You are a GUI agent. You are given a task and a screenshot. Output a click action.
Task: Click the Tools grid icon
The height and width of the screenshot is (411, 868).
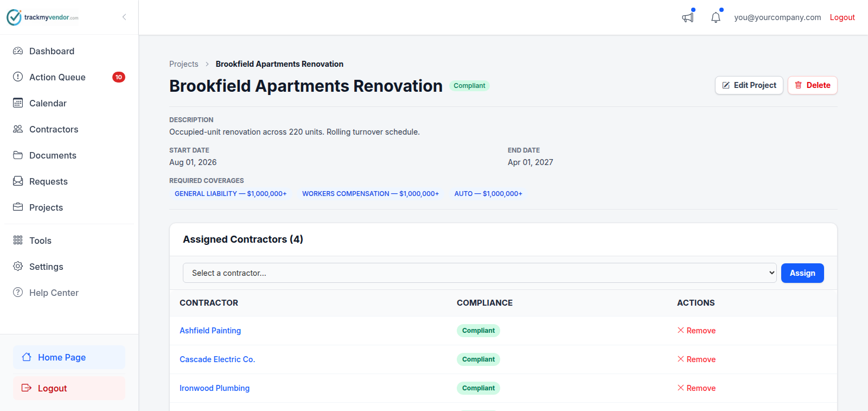coord(18,240)
